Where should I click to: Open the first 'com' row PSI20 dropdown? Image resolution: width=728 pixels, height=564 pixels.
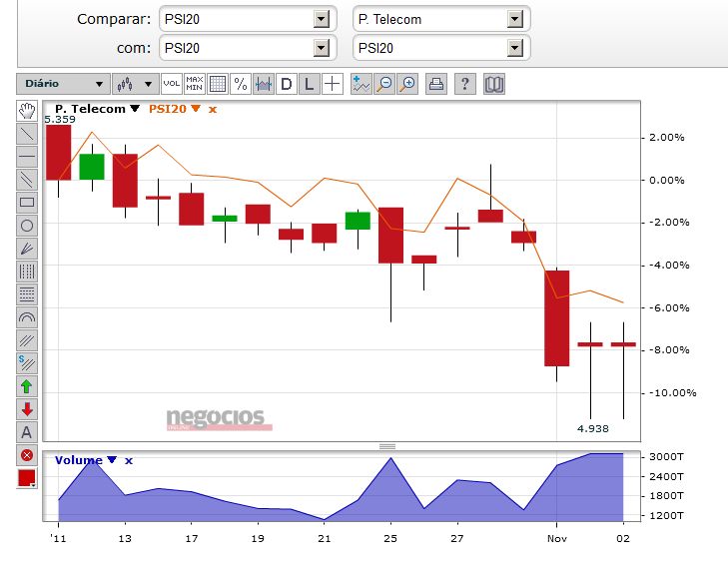(248, 48)
